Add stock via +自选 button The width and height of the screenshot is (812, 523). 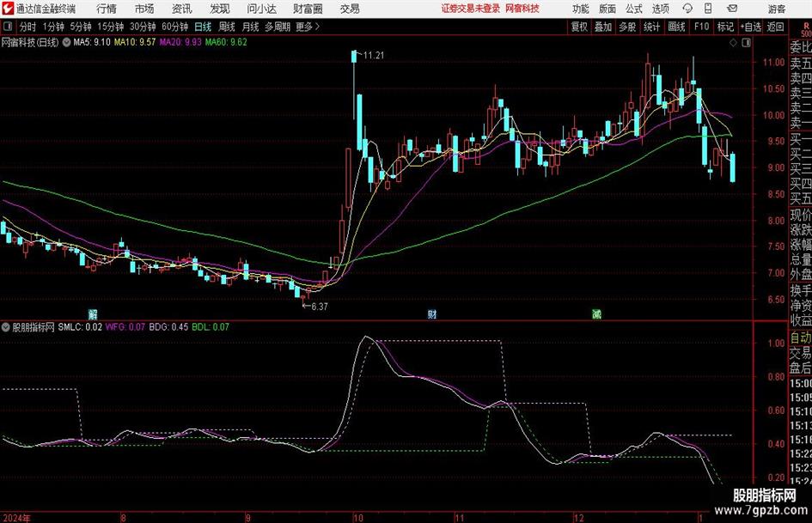[x=751, y=27]
